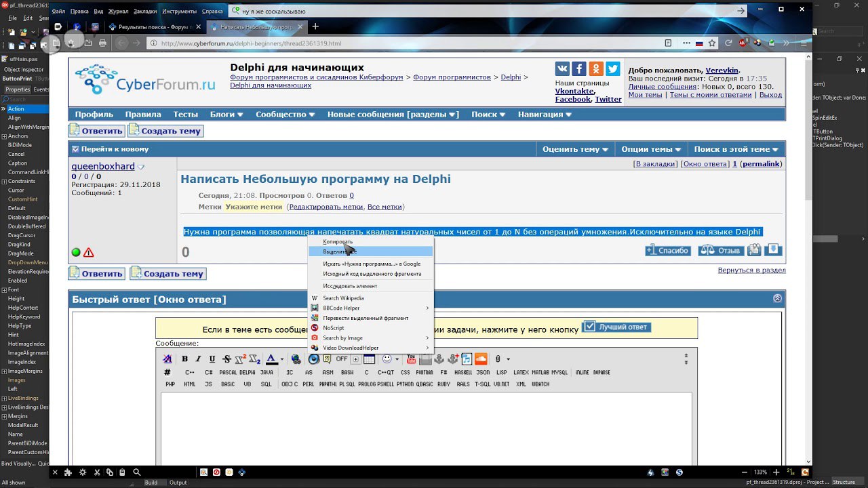Expand 'Опции темы' dropdown
Viewport: 868px width, 488px height.
[x=651, y=149]
